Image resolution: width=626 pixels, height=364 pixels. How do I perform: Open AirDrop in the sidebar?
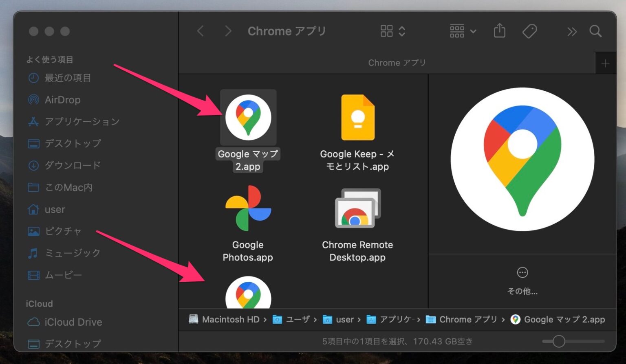(x=63, y=100)
